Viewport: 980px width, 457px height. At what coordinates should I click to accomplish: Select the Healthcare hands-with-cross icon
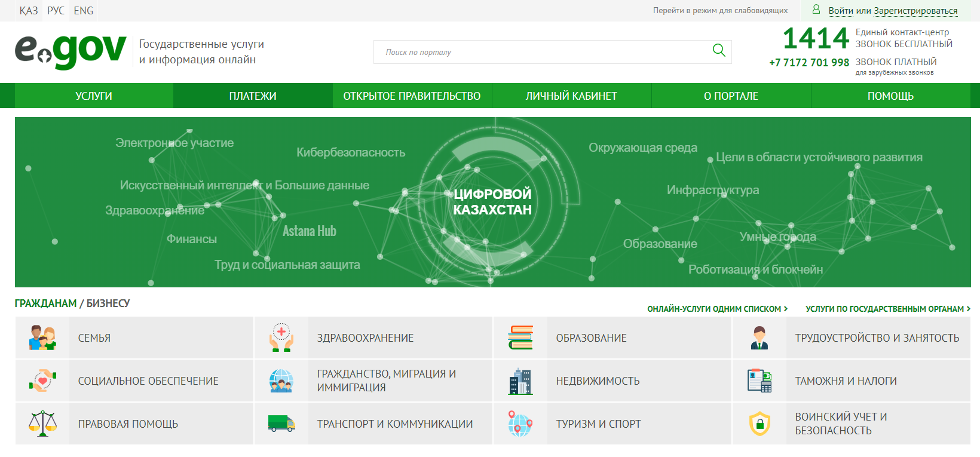(281, 338)
